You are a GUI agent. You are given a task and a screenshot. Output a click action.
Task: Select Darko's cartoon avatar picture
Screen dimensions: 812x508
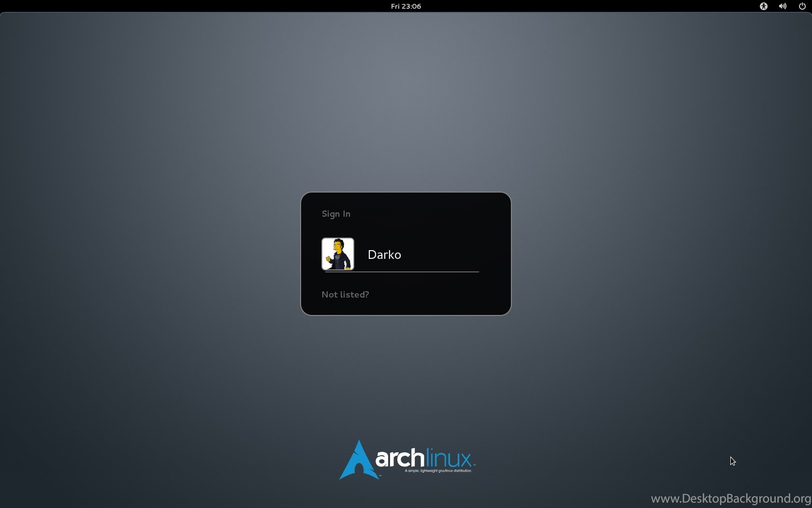pyautogui.click(x=338, y=254)
